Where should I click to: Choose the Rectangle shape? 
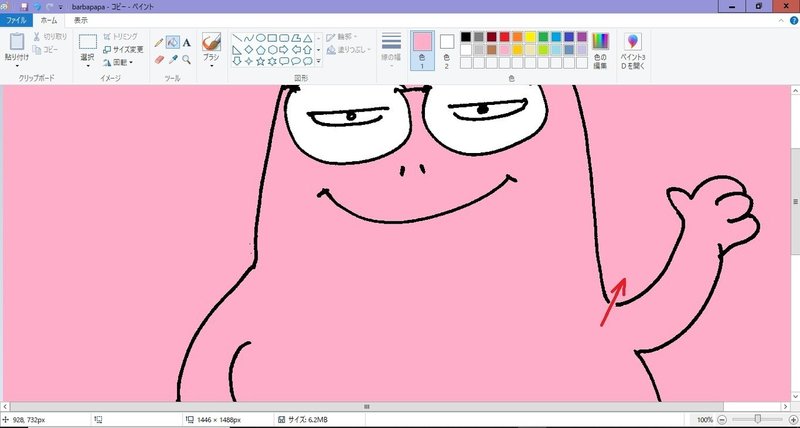[272, 38]
